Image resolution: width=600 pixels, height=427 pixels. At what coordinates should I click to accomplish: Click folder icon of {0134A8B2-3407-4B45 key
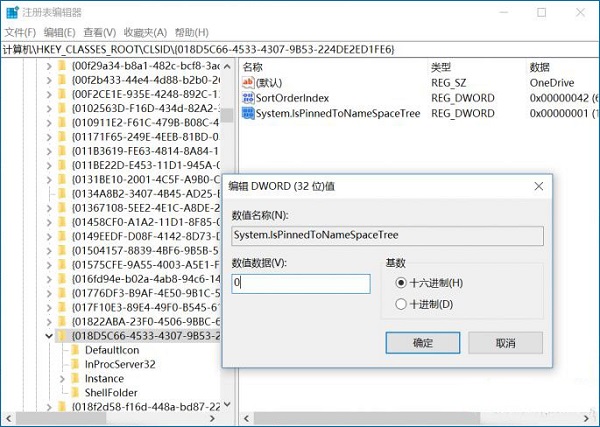pyautogui.click(x=62, y=194)
